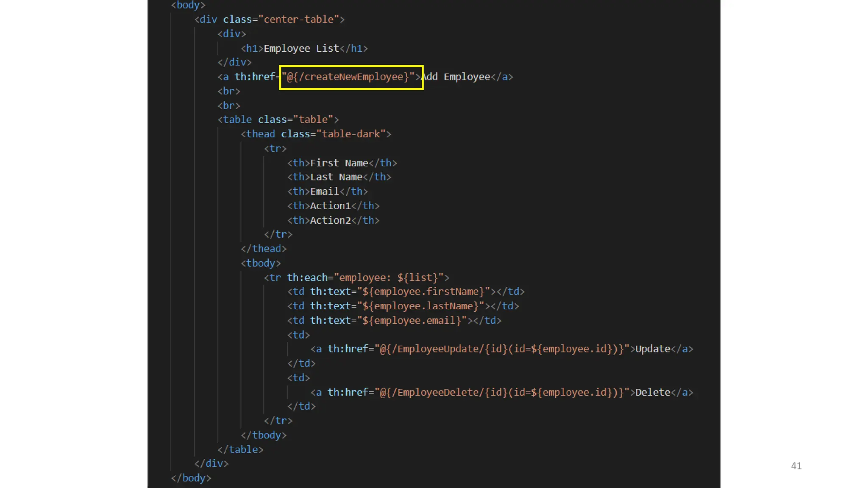Screen dimensions: 868x488
Task: Click the Employee List heading text
Action: coord(301,49)
